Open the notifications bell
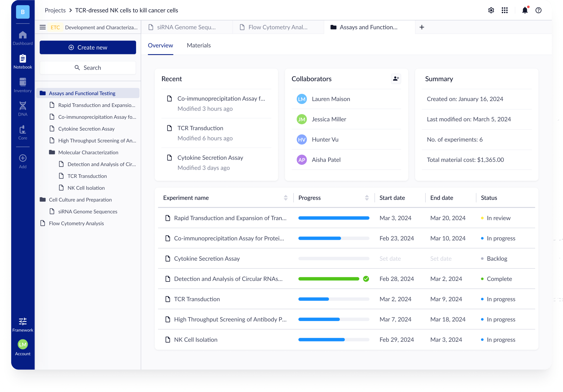563x392 pixels. click(525, 10)
